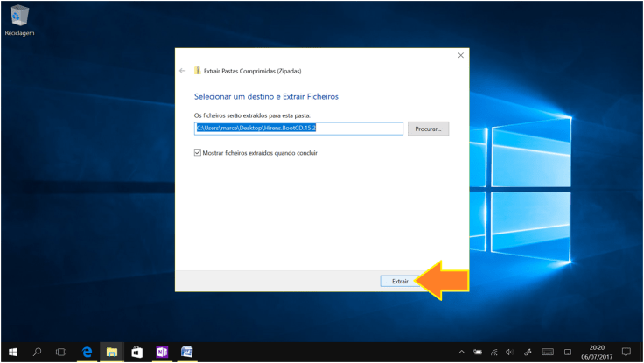Uncheck Mostrar ficheiros extraídos quando concluir
This screenshot has height=363, width=644.
(198, 152)
